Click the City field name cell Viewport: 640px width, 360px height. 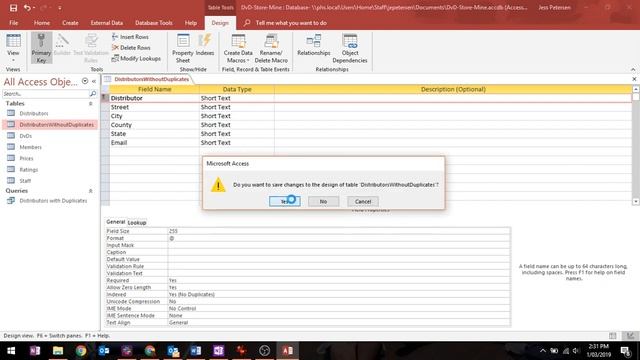(154, 116)
